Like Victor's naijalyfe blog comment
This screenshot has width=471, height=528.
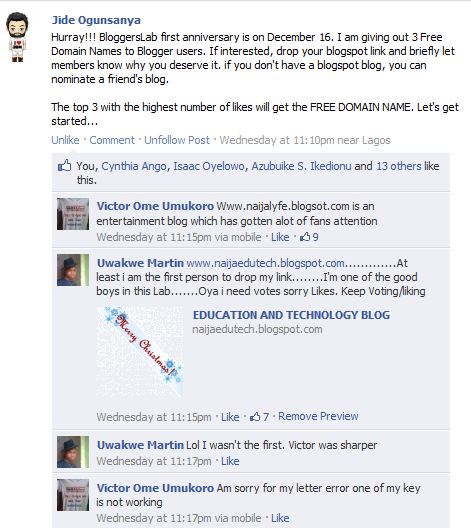pyautogui.click(x=280, y=237)
